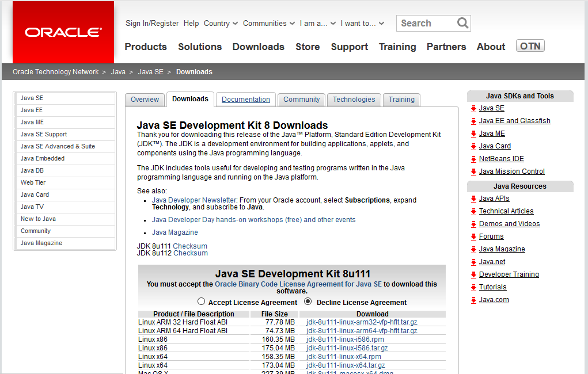
Task: Click the red arrow beside Java Mission Control
Action: click(473, 172)
